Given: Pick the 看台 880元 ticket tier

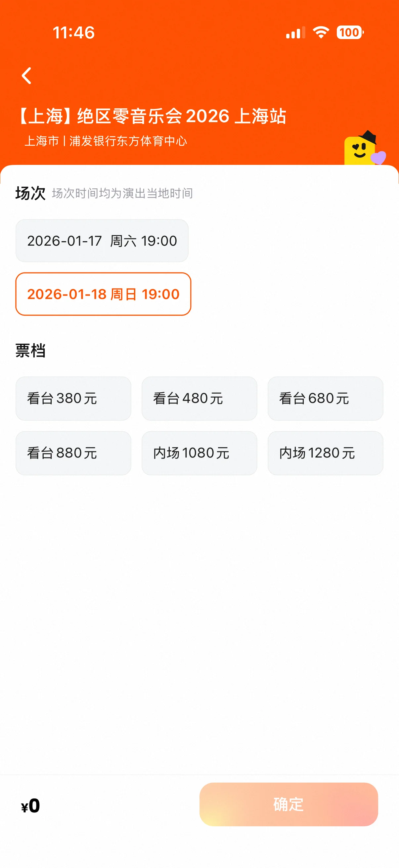Looking at the screenshot, I should 73,453.
